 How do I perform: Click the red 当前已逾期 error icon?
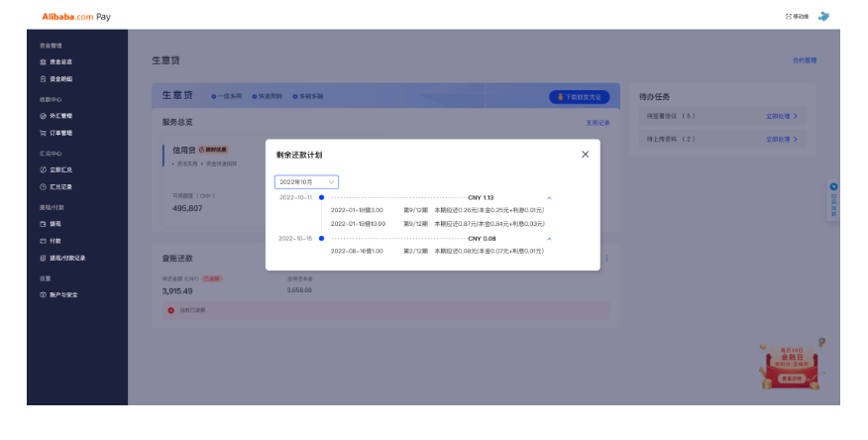[171, 310]
